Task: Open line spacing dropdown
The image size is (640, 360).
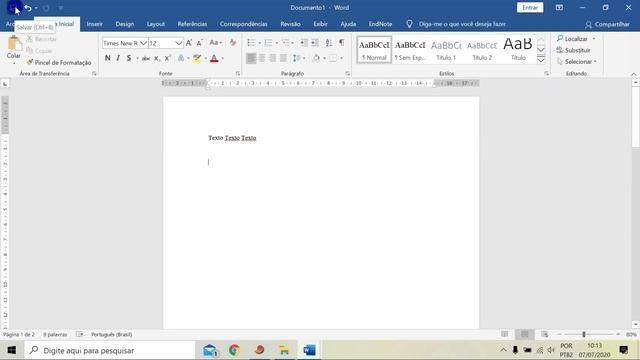Action: [299, 58]
